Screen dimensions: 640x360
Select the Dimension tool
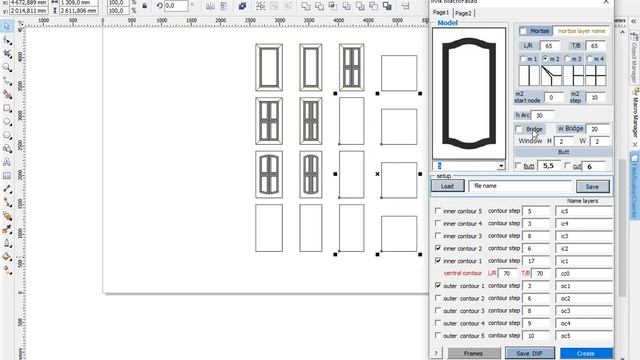[7, 189]
